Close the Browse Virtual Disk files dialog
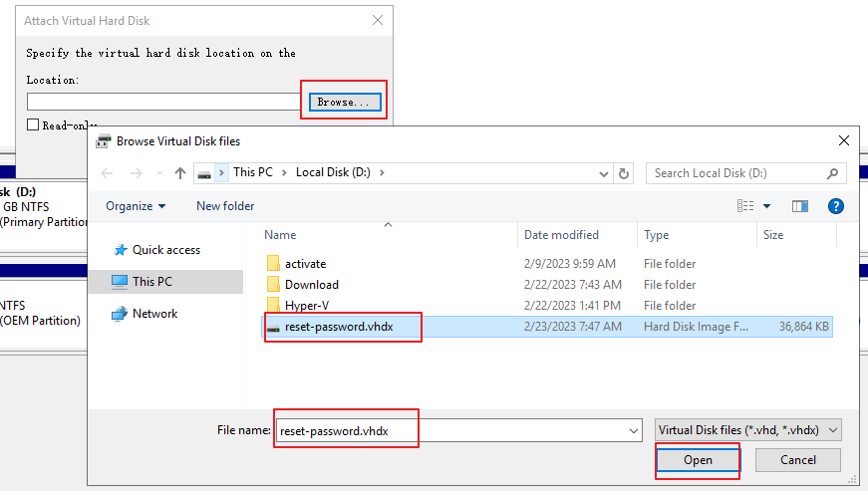Image resolution: width=868 pixels, height=491 pixels. 844,141
